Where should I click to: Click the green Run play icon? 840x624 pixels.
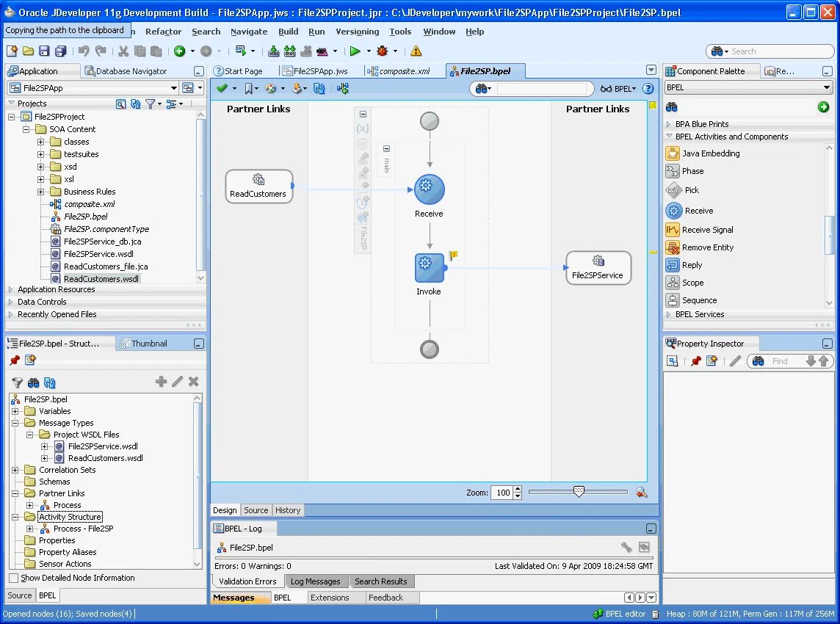(355, 51)
